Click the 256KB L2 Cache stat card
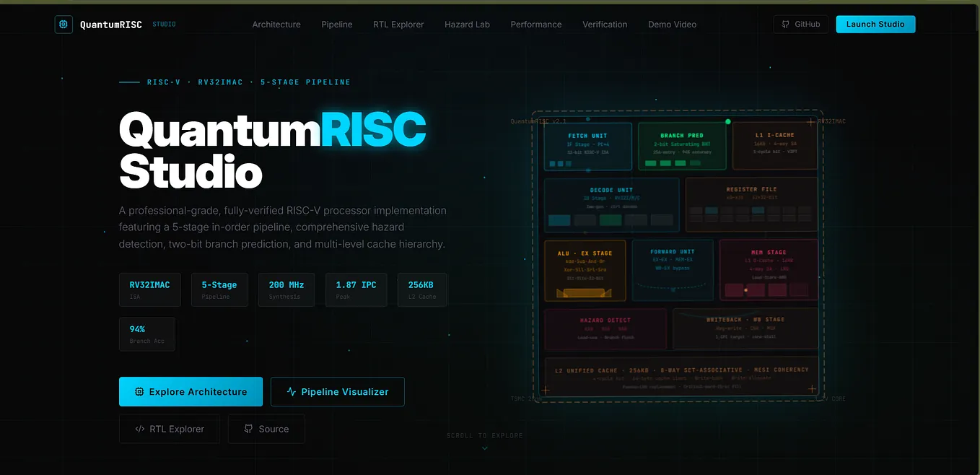The width and height of the screenshot is (980, 475). (422, 289)
